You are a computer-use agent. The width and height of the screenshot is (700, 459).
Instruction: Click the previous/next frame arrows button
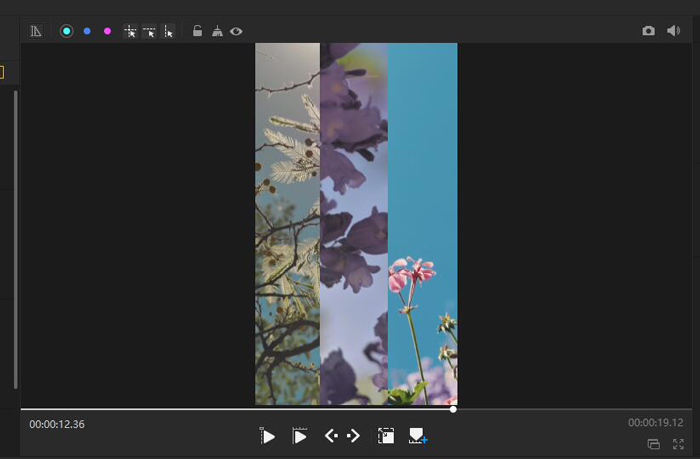(342, 436)
